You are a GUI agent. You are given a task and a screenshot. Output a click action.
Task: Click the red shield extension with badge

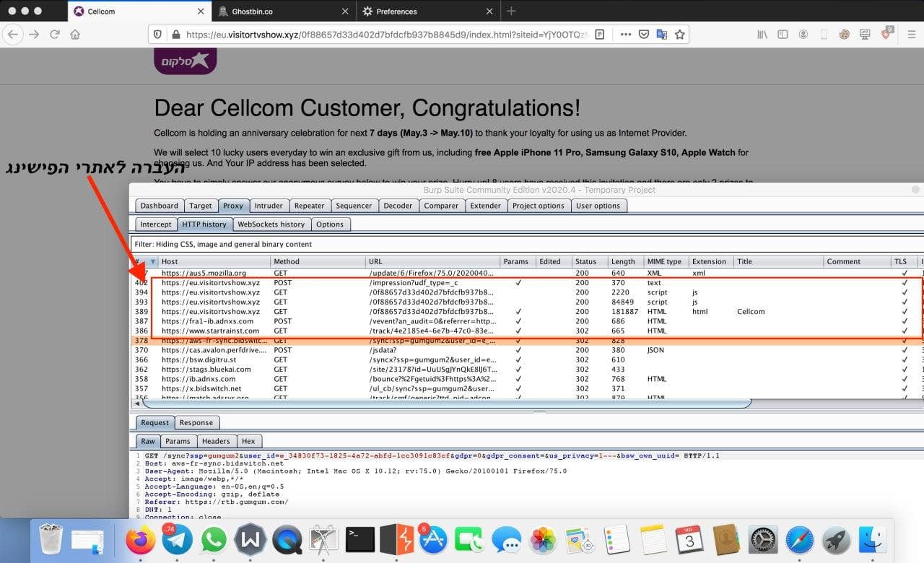point(887,33)
